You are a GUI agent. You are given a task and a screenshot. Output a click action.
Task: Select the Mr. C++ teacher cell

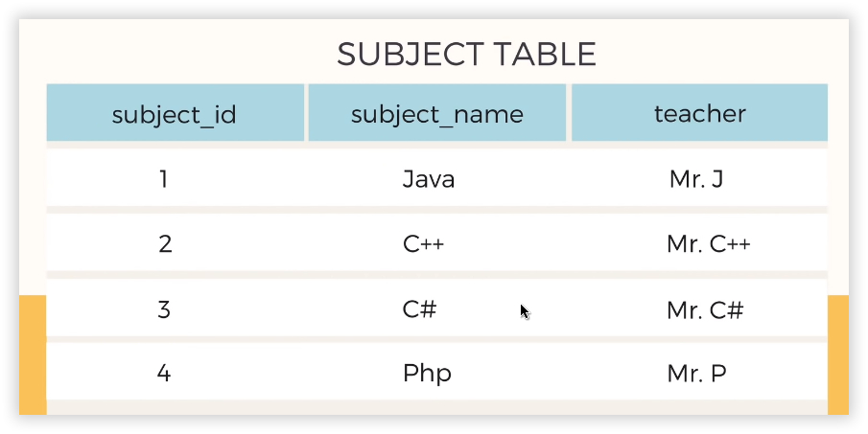(x=708, y=244)
